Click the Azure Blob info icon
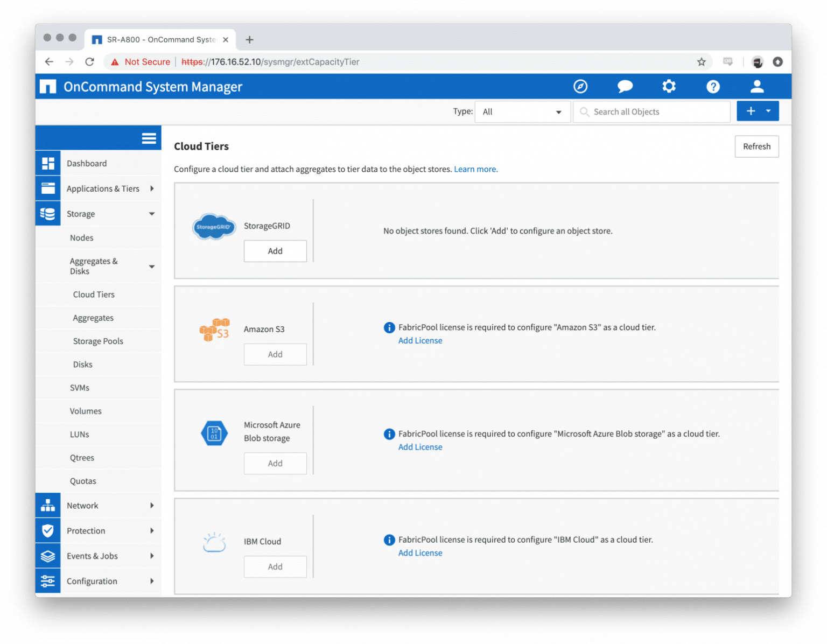This screenshot has height=644, width=827. click(x=389, y=434)
